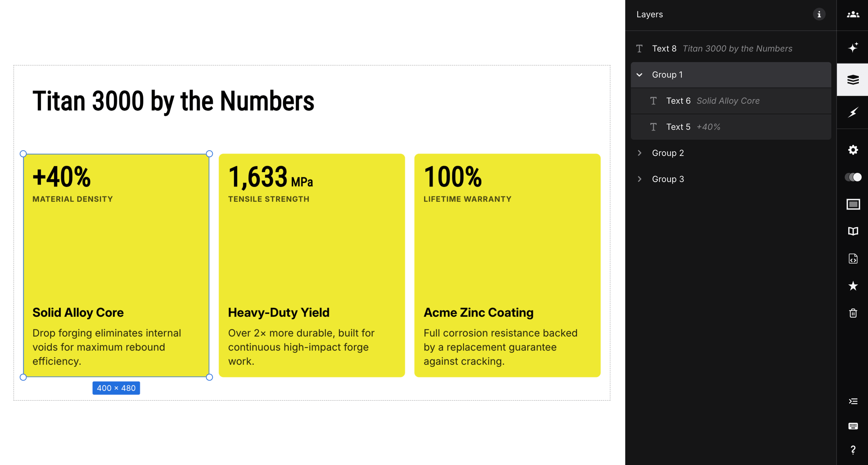Click the Layers info icon
The image size is (868, 465).
819,14
